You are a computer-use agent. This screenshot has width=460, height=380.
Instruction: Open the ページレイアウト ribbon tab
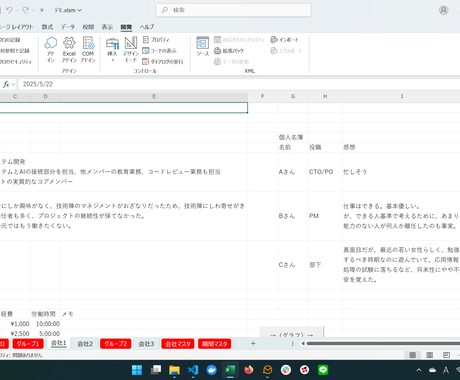tap(16, 27)
